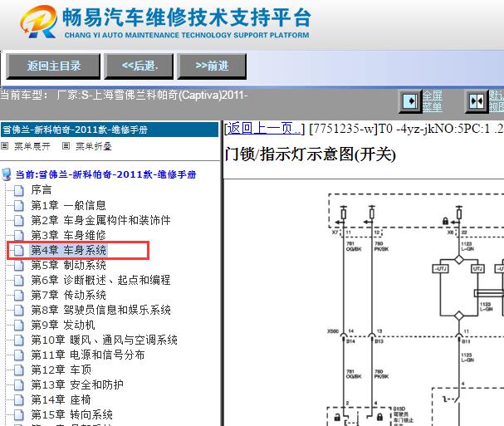Click the 门锁/指示灯示意图(开关) title
This screenshot has height=426, width=504.
(x=311, y=154)
